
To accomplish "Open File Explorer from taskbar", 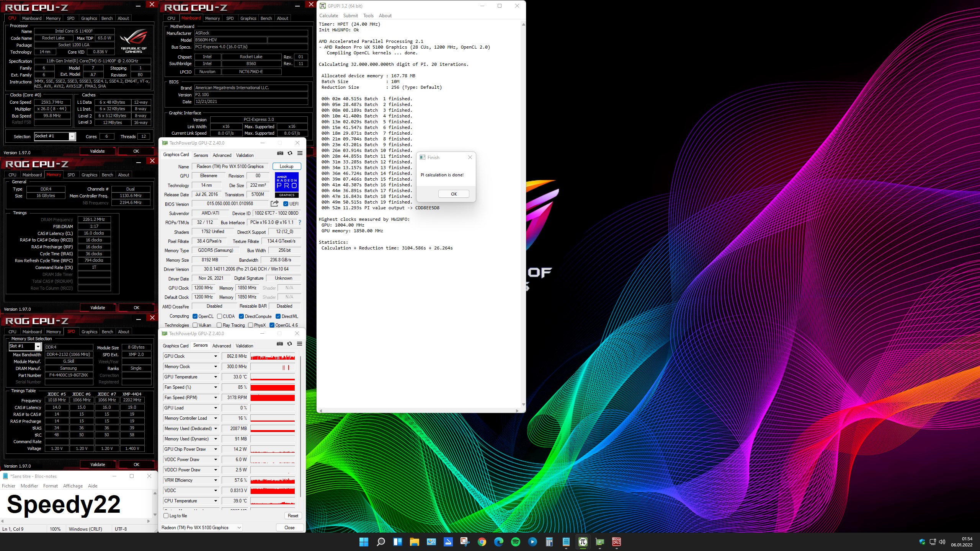I will tap(414, 542).
